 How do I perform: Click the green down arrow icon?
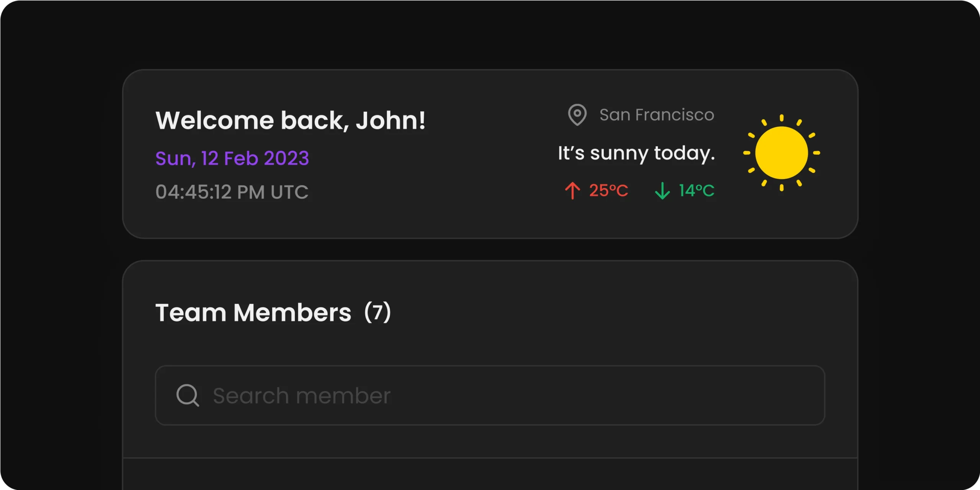[x=662, y=191]
